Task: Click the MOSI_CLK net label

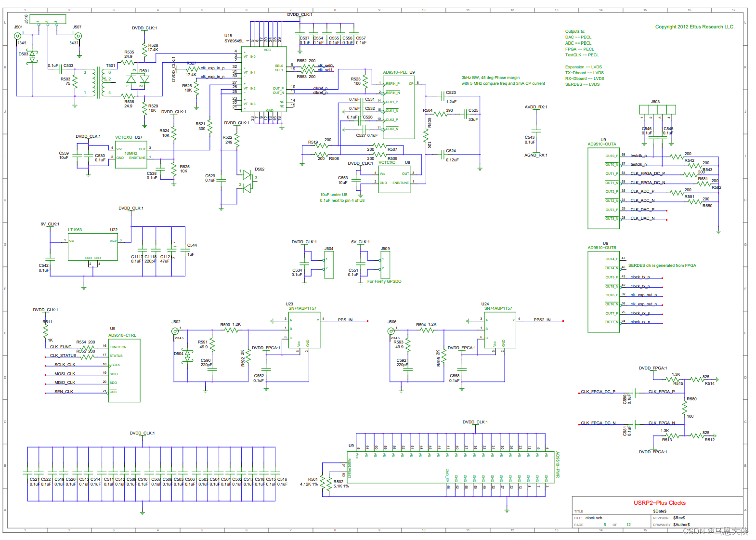Action: [65, 374]
